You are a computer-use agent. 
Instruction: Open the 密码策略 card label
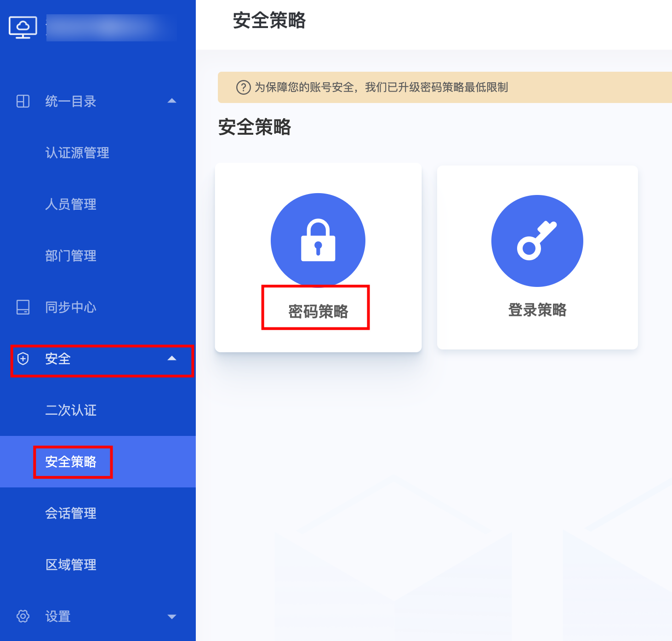coord(318,311)
